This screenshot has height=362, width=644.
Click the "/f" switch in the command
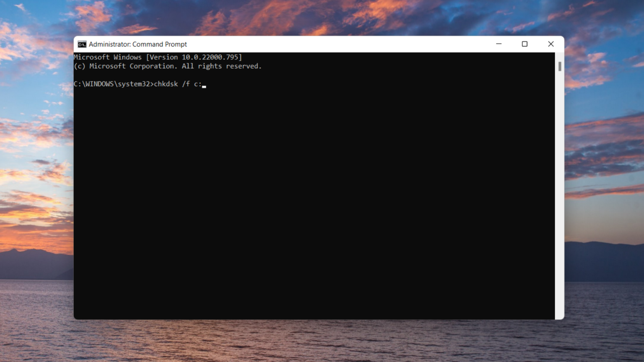pyautogui.click(x=186, y=84)
